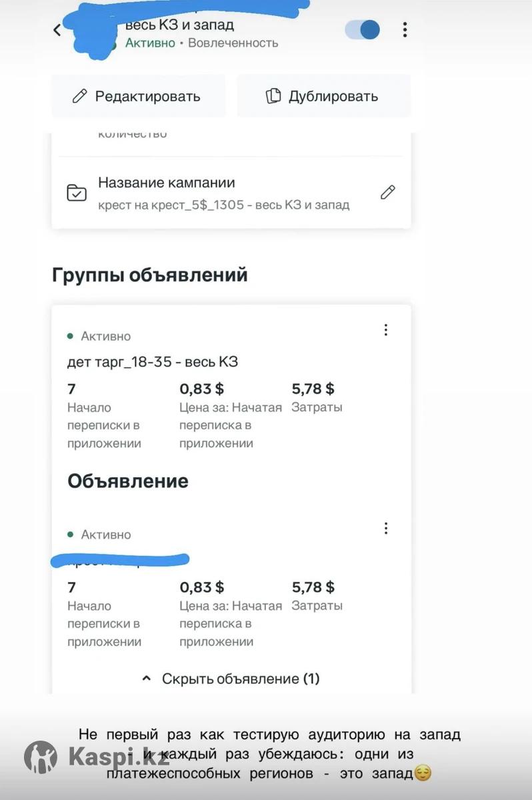Open ad group дет тарг_18-35 - весь КЗ
Screen dimensions: 532x800
click(x=153, y=362)
